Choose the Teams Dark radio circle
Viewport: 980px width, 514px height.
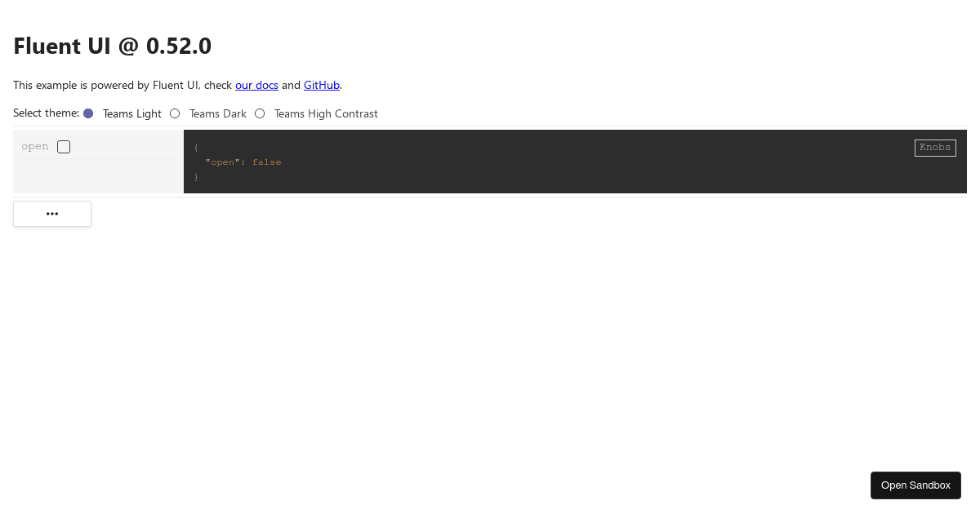point(175,113)
